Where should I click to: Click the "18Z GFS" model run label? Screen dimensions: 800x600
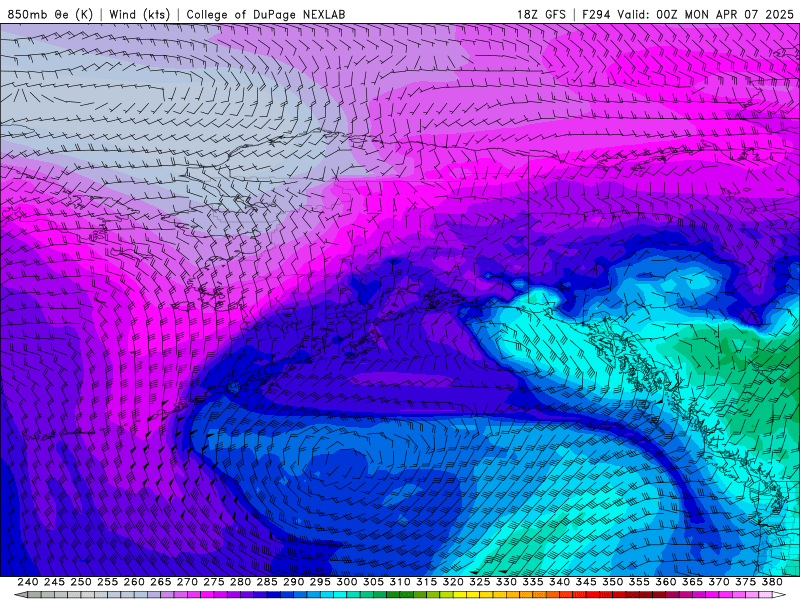pos(541,14)
